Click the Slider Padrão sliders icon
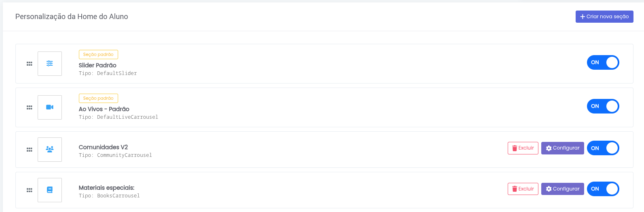Viewport: 644px width, 212px height. pyautogui.click(x=50, y=64)
